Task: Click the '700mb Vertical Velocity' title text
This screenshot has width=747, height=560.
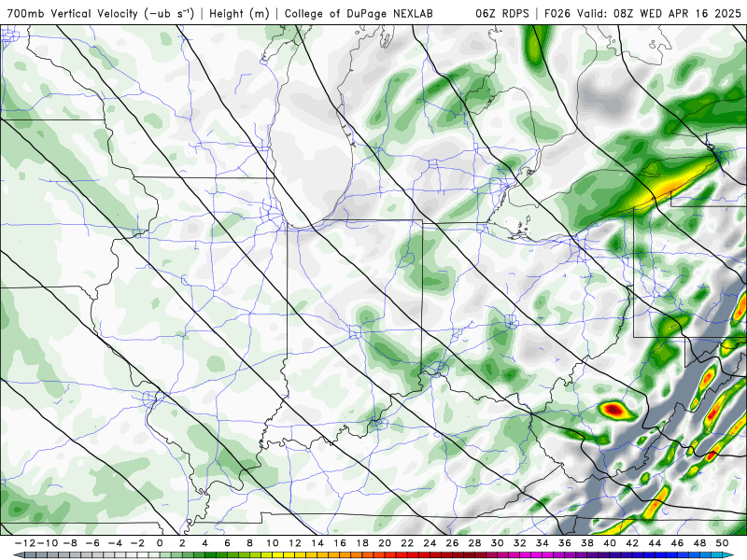Action: 73,13
